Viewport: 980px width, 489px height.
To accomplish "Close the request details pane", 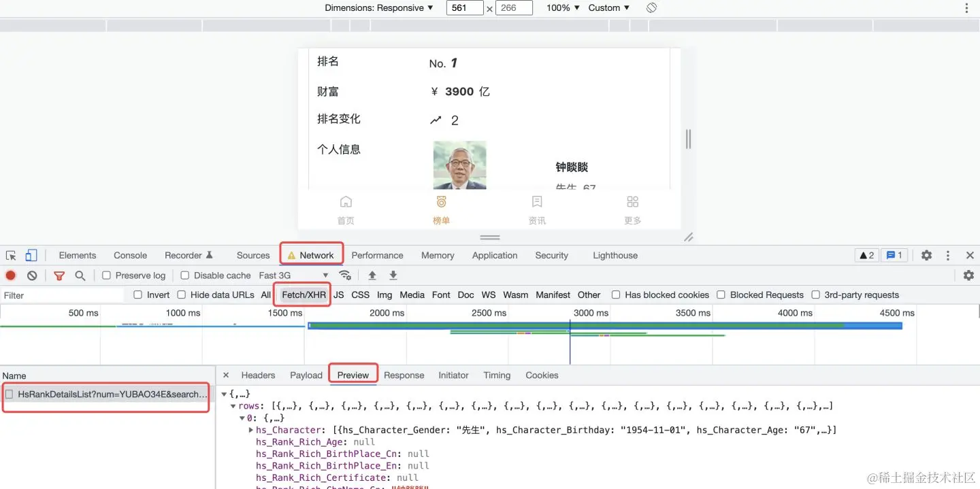I will click(x=226, y=375).
